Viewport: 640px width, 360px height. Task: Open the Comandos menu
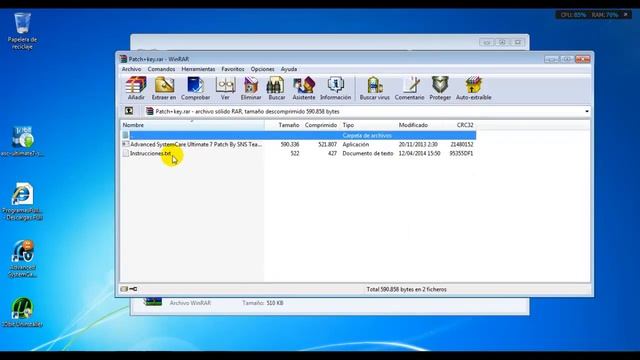pos(161,69)
